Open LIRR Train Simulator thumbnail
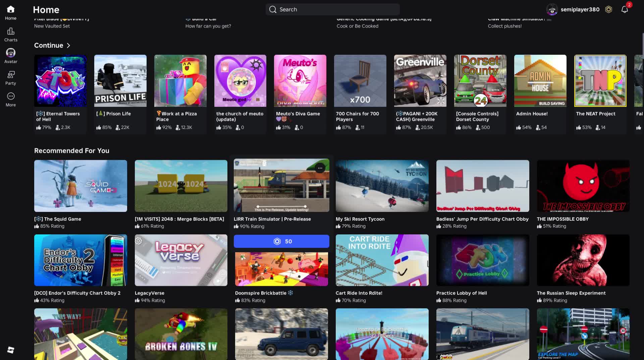Screen dimensions: 644x360 [x=281, y=185]
